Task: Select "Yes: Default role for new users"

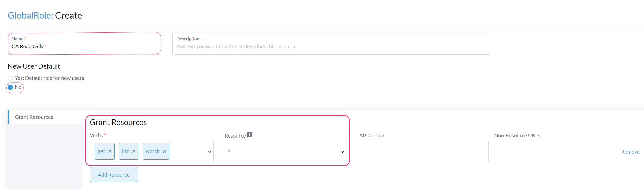Action: (x=10, y=78)
